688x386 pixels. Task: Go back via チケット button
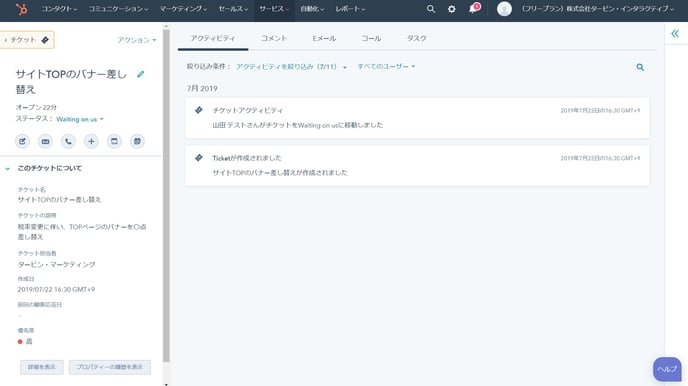pyautogui.click(x=27, y=40)
